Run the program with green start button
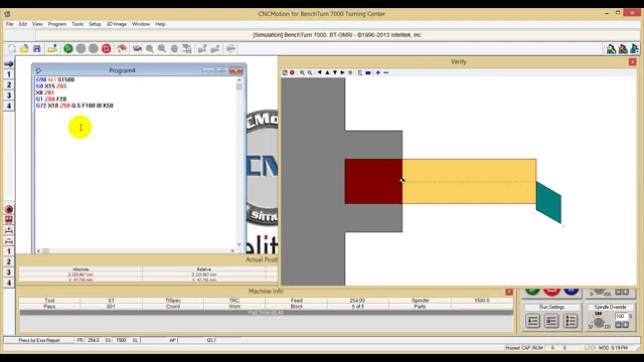This screenshot has height=362, width=644. [x=68, y=49]
